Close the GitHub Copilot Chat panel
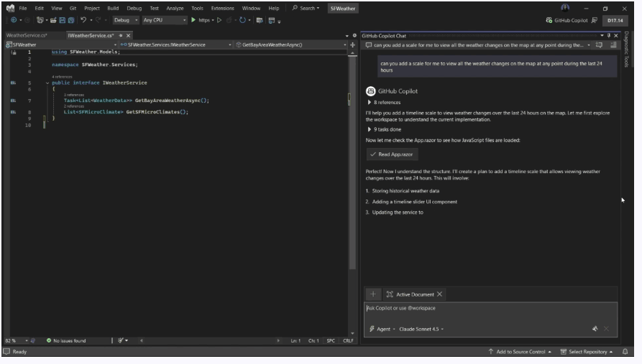Screen dimensions: 642x364 pos(616,36)
